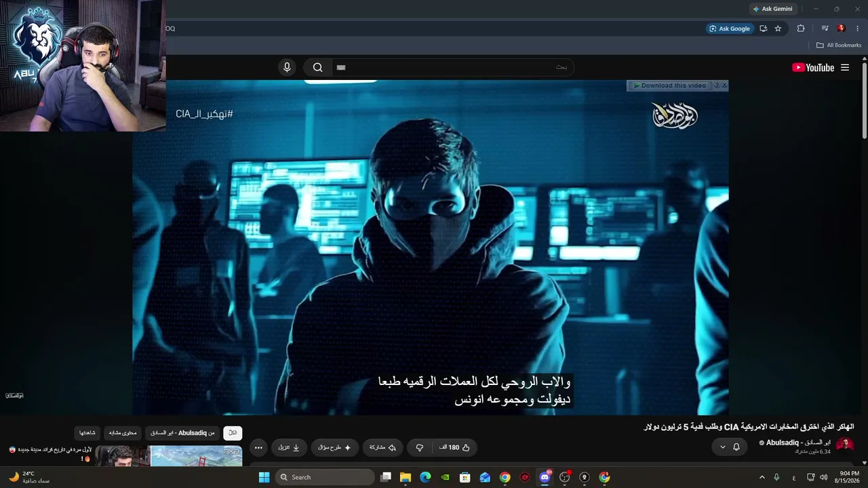
Task: Open the Windows Start menu
Action: (264, 477)
